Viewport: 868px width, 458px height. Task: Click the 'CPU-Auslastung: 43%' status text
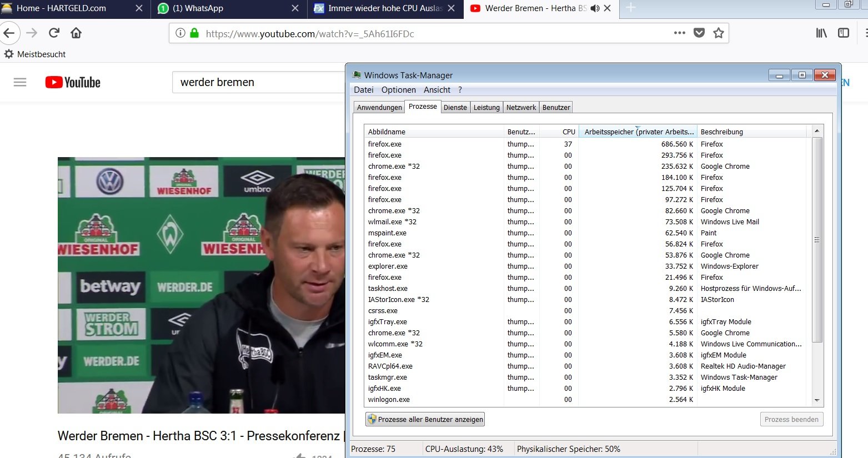(464, 449)
